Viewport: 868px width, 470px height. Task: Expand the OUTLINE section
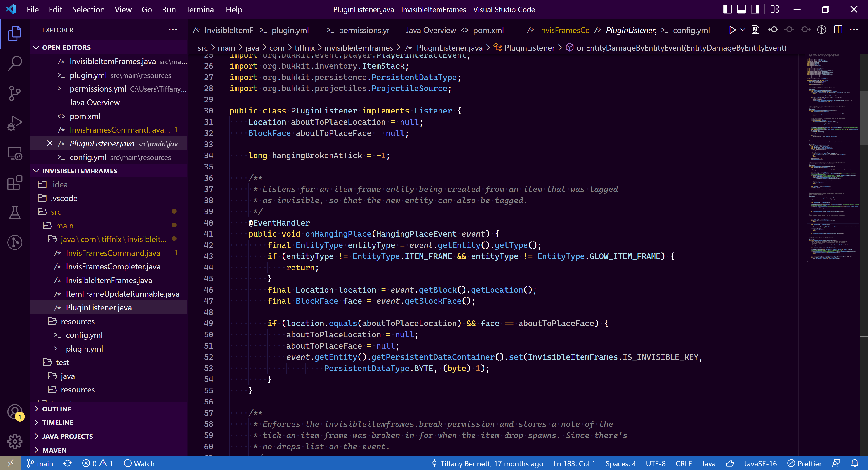click(56, 409)
